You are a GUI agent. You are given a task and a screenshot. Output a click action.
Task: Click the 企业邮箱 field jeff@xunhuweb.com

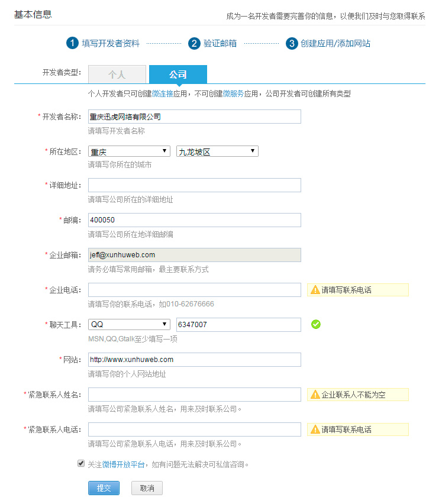click(195, 255)
